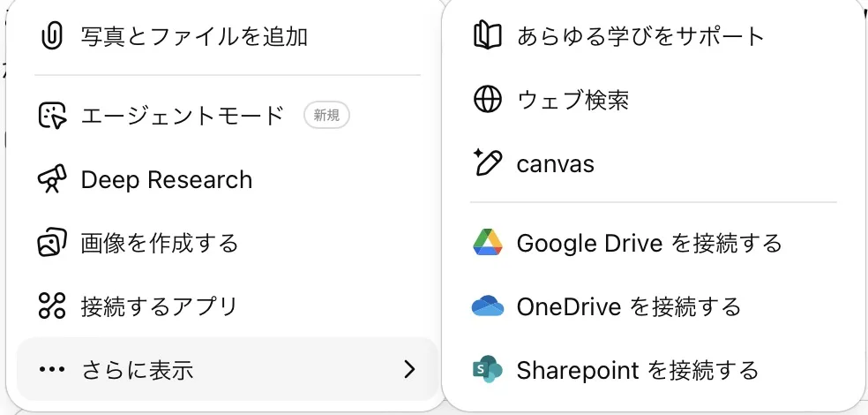Image resolution: width=868 pixels, height=415 pixels.
Task: Click the Agent mode cursor icon
Action: click(52, 116)
